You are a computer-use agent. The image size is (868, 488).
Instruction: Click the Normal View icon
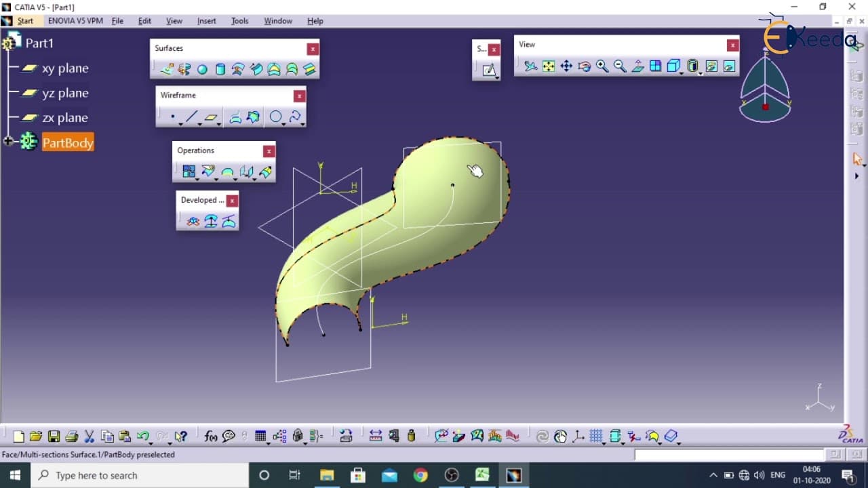coord(637,66)
